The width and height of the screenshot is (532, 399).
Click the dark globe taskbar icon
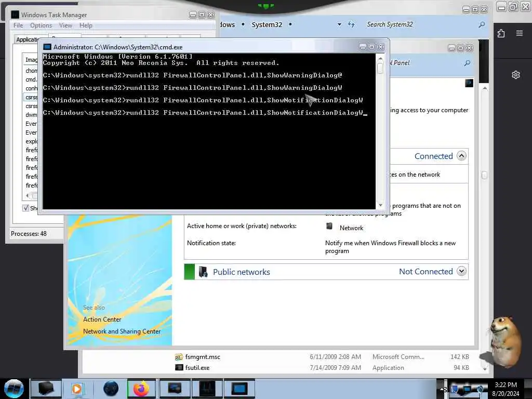(111, 389)
